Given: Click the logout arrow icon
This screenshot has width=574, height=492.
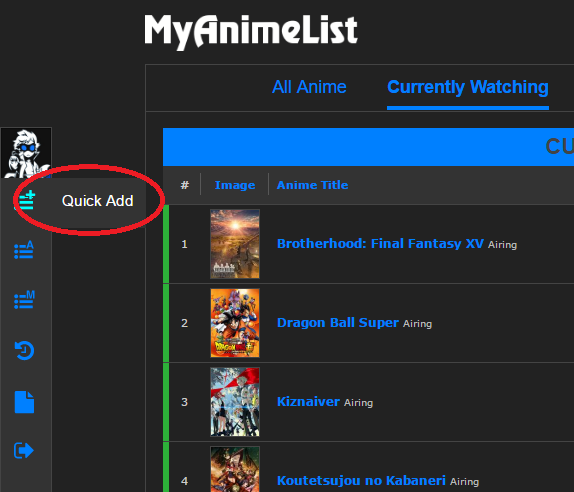Looking at the screenshot, I should (x=24, y=450).
